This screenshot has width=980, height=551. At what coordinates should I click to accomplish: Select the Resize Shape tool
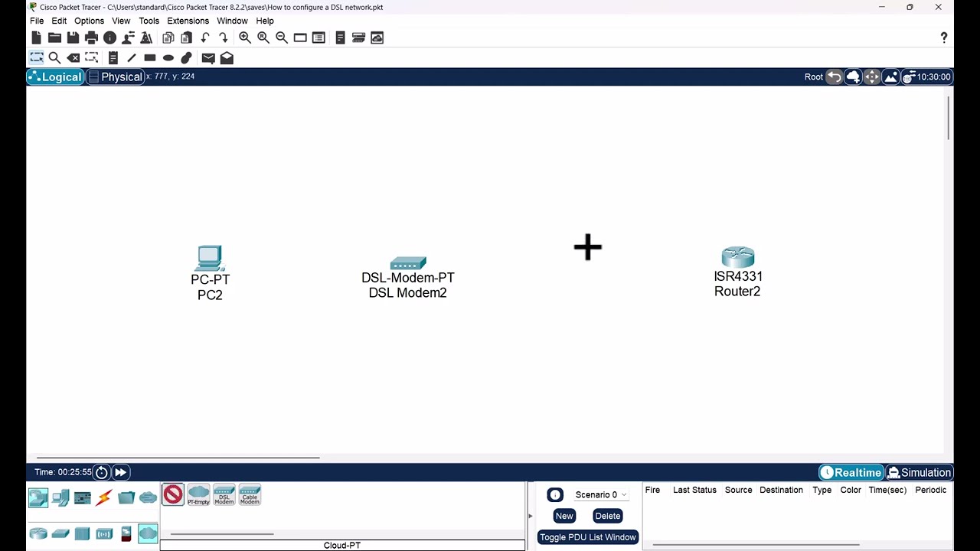point(91,57)
